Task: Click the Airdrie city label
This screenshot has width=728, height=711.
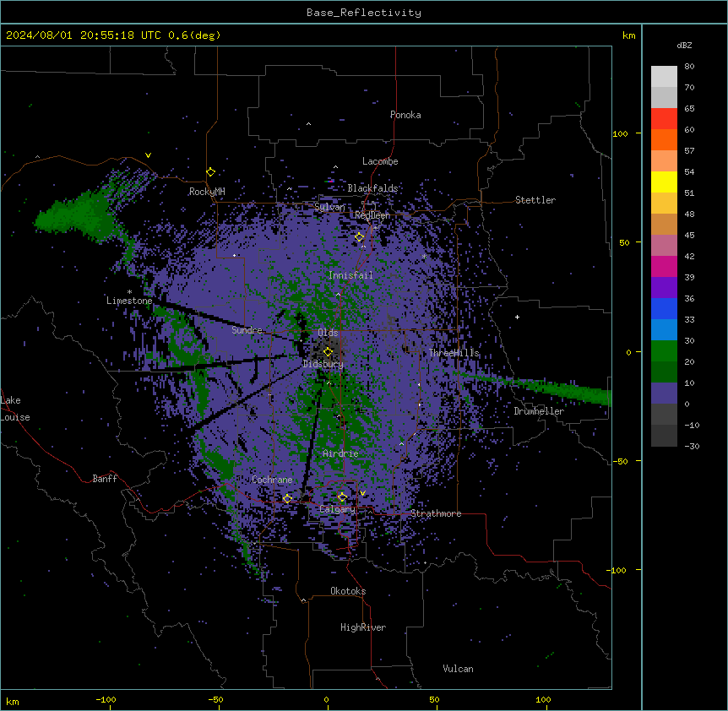Action: [340, 453]
